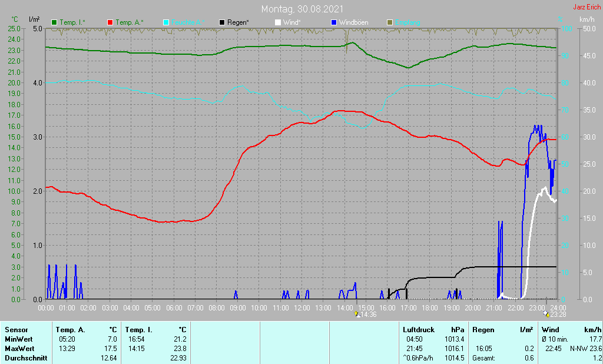This screenshot has height=364, width=603.
Task: Click the cyan Feuchte A. legend swatch
Action: tap(166, 23)
